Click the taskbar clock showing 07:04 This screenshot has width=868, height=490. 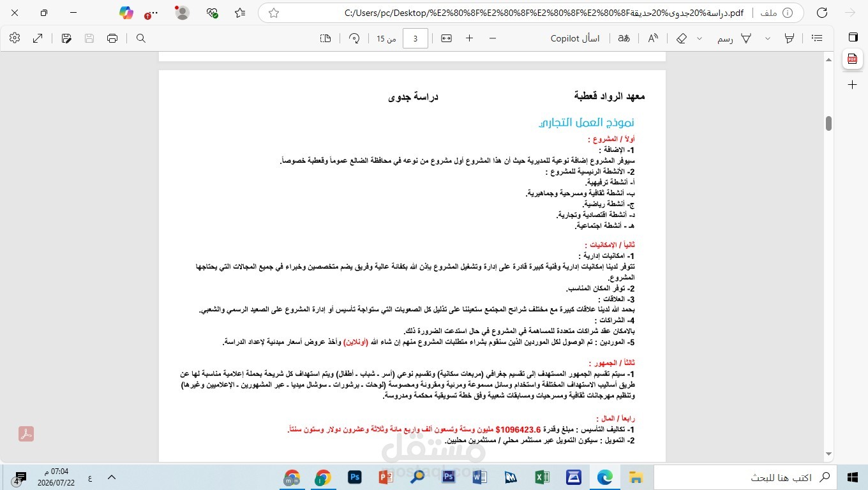[x=57, y=477]
